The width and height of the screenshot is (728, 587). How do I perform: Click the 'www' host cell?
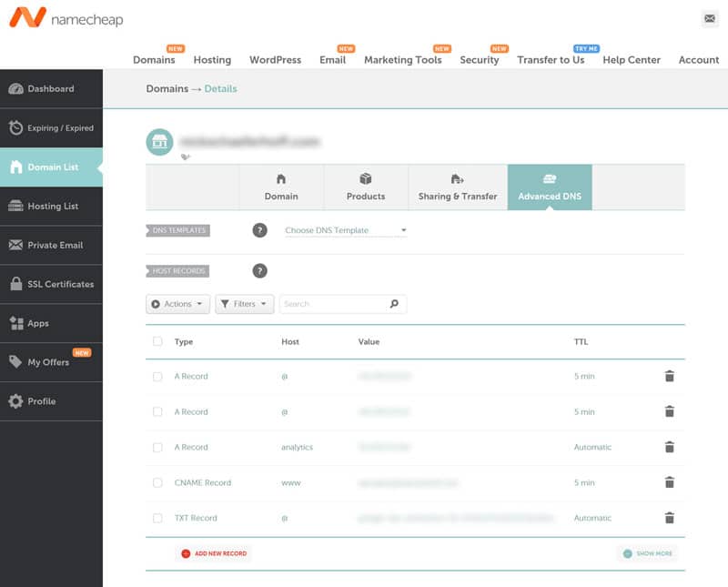click(x=291, y=483)
